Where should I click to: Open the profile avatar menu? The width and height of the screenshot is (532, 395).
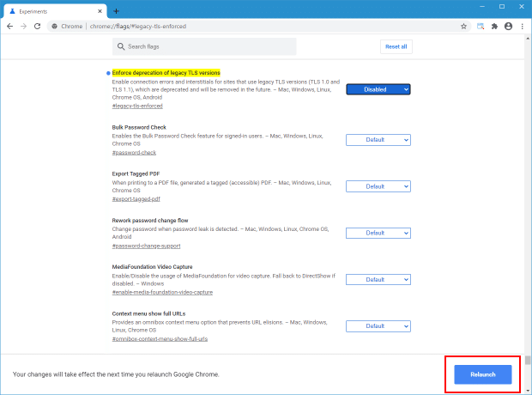pos(508,26)
